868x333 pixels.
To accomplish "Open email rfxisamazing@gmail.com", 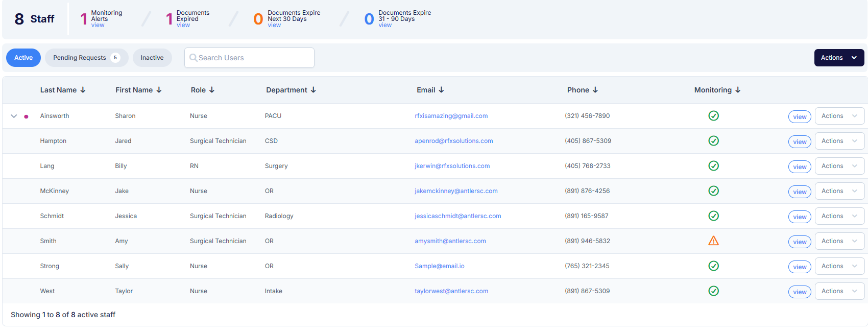I will (451, 116).
